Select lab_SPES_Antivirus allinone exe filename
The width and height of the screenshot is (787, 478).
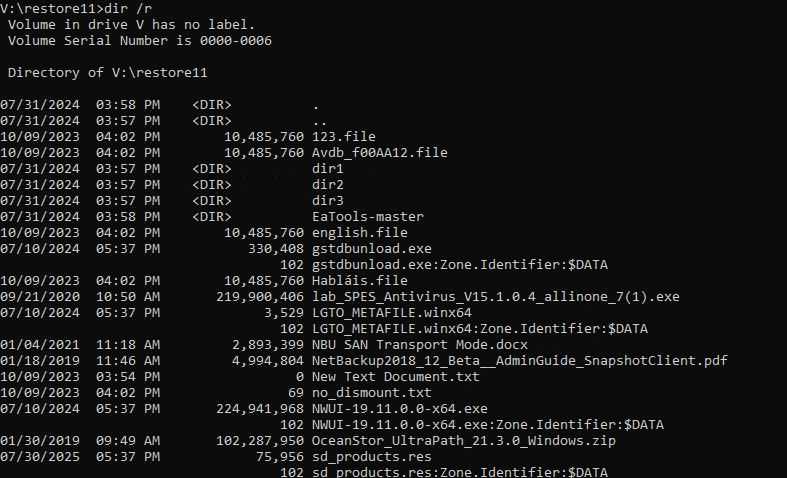(x=496, y=297)
